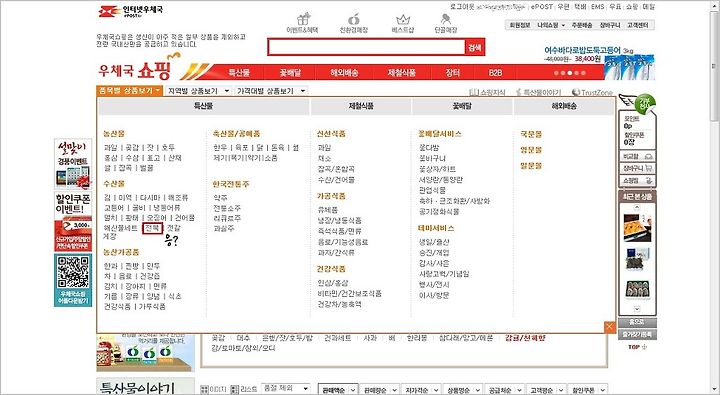This screenshot has width=720, height=395.
Task: Switch to 특산물 tab in category panel
Action: click(x=203, y=106)
